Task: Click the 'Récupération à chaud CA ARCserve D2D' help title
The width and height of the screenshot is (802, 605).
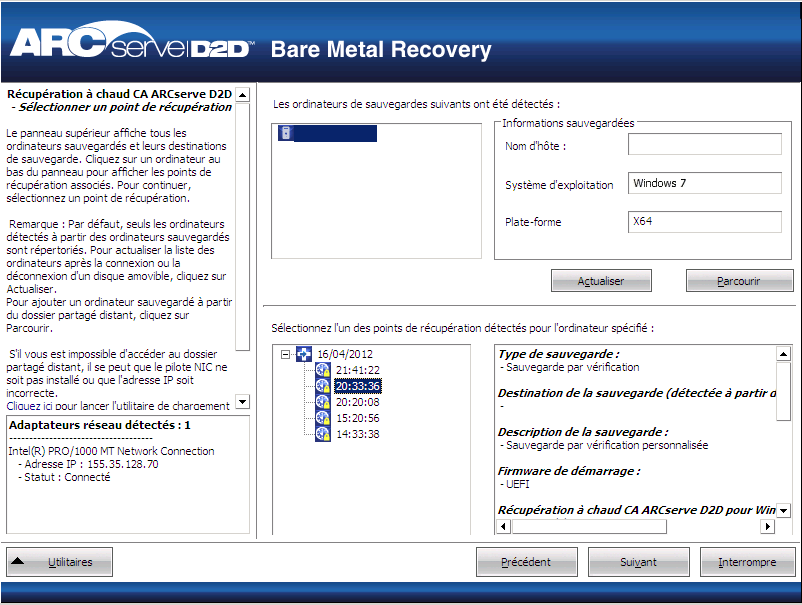Action: [120, 94]
